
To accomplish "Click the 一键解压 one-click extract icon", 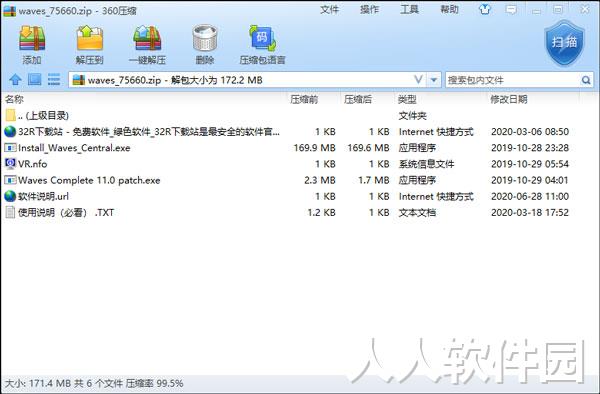I will pyautogui.click(x=147, y=39).
